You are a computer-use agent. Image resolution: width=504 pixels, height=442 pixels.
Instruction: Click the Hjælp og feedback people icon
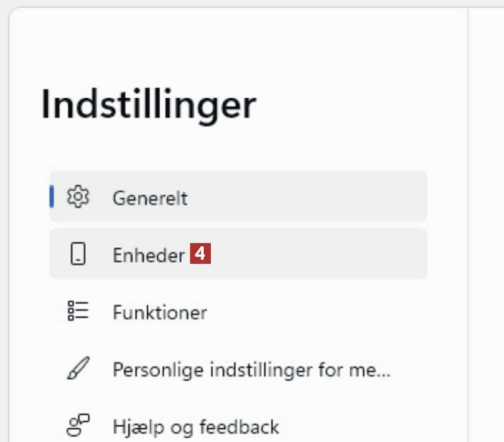tap(77, 427)
